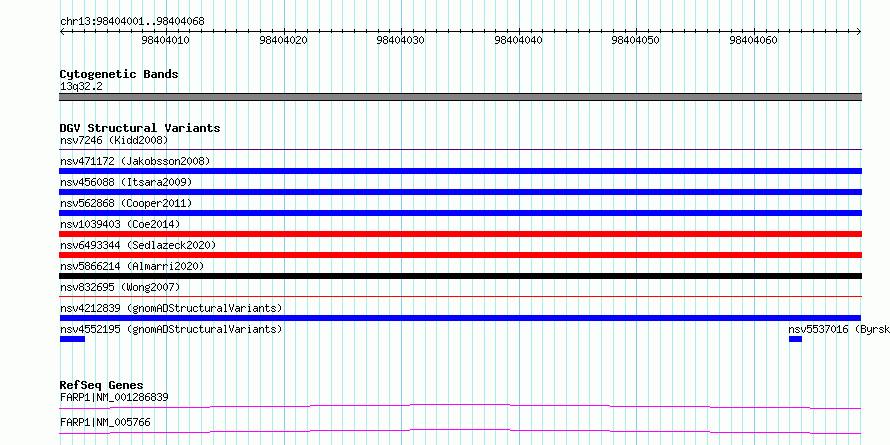The image size is (890, 445).
Task: Click the blue bar for nsv562868
Action: click(x=460, y=213)
